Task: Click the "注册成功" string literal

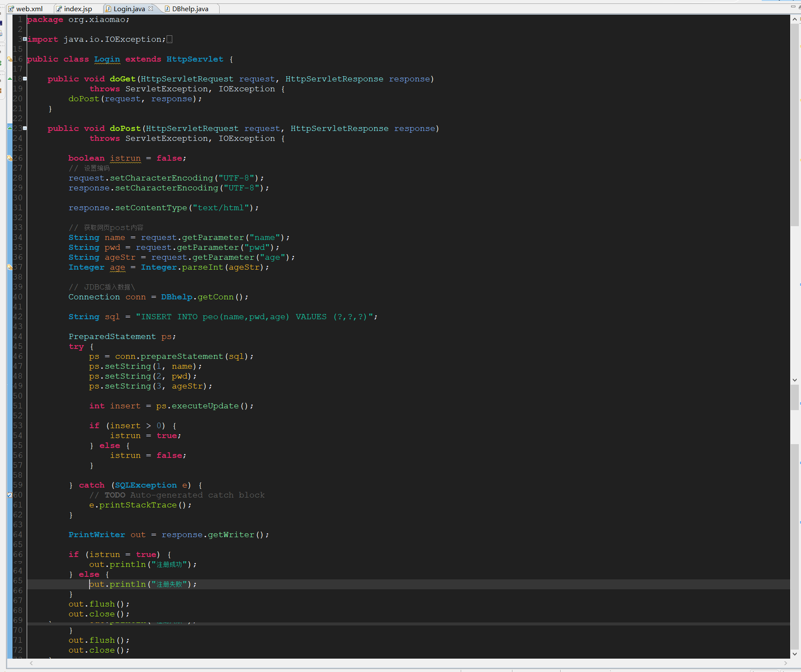Action: click(169, 565)
